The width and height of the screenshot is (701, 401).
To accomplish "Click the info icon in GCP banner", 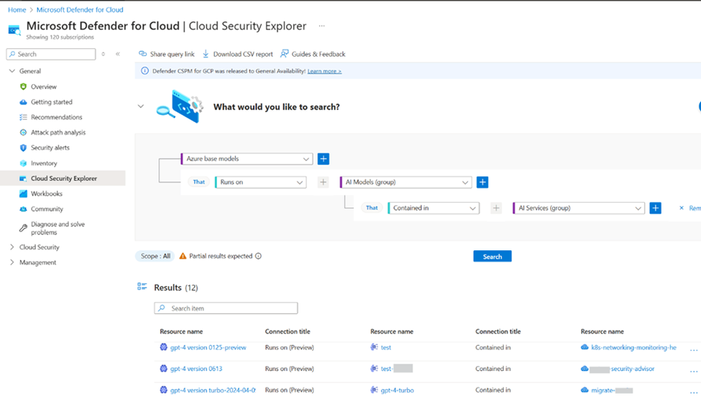I will pyautogui.click(x=144, y=71).
